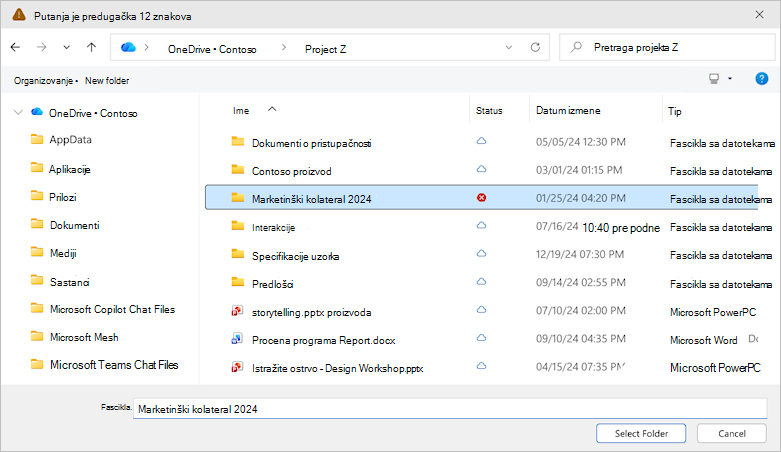The width and height of the screenshot is (781, 452).
Task: Click the Select Folder button
Action: [x=641, y=434]
